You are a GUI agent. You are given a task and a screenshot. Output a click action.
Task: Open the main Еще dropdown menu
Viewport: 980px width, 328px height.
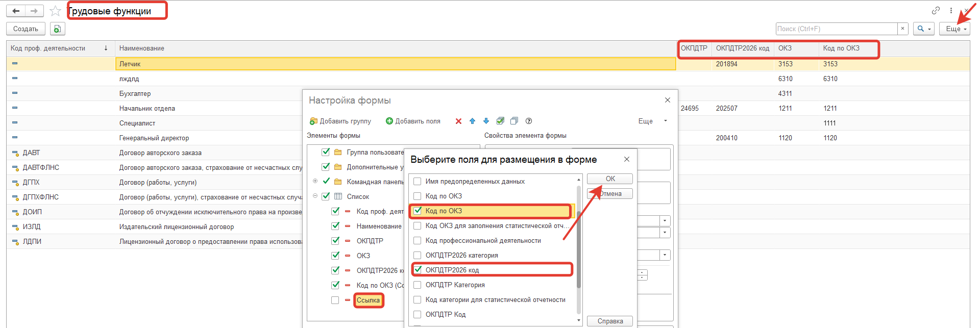click(x=954, y=29)
